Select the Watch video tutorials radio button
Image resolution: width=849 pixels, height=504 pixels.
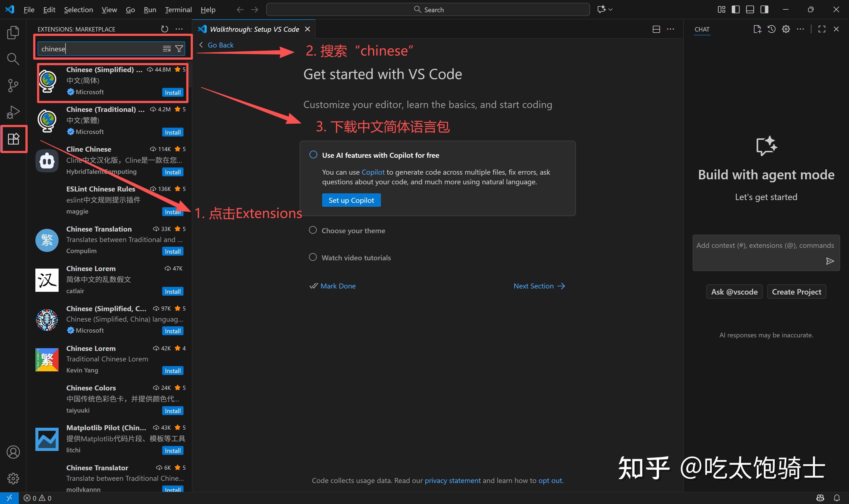point(313,257)
